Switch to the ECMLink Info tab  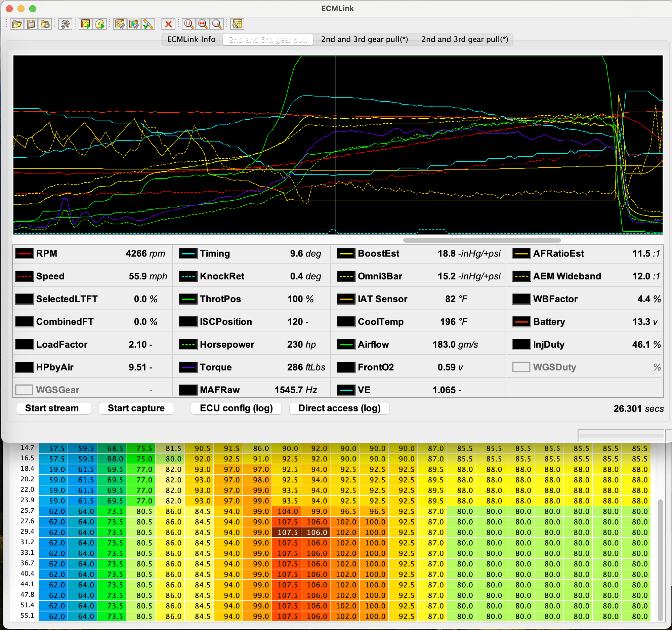tap(191, 39)
